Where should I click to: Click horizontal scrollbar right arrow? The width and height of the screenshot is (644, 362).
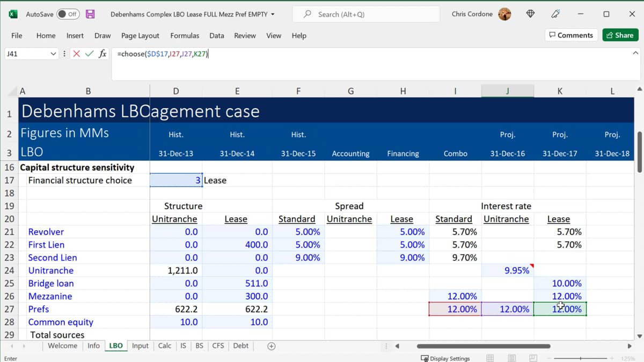[x=630, y=346]
